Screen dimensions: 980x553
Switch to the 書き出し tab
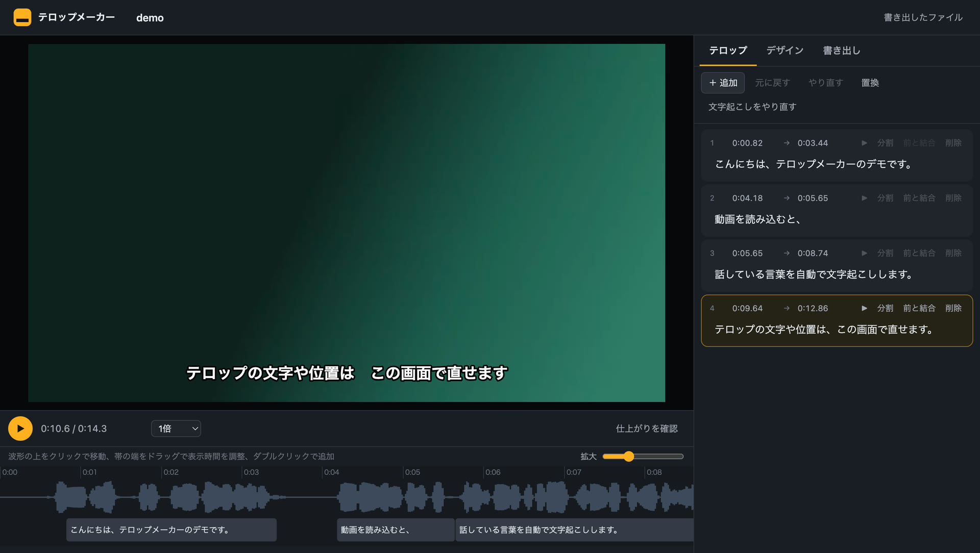point(842,51)
